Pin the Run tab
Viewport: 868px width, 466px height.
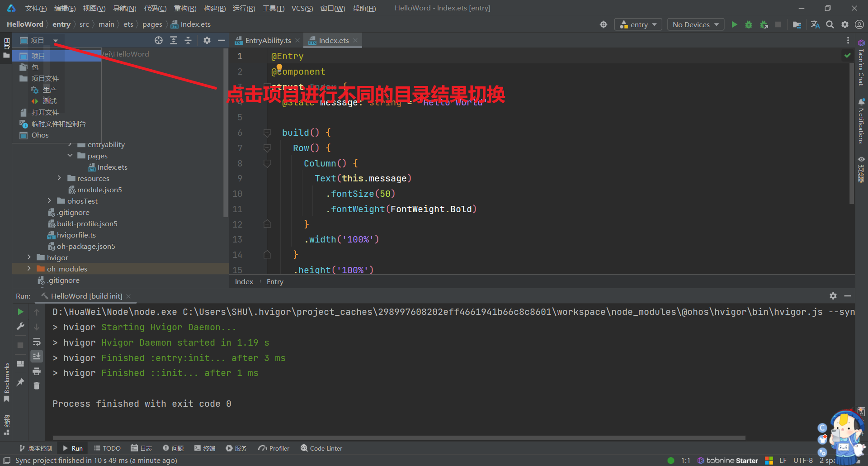coord(20,382)
